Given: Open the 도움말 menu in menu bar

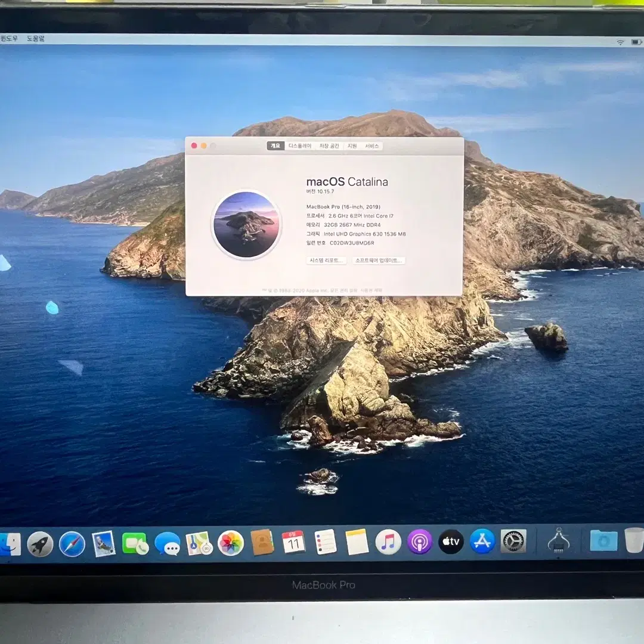Looking at the screenshot, I should [35, 39].
